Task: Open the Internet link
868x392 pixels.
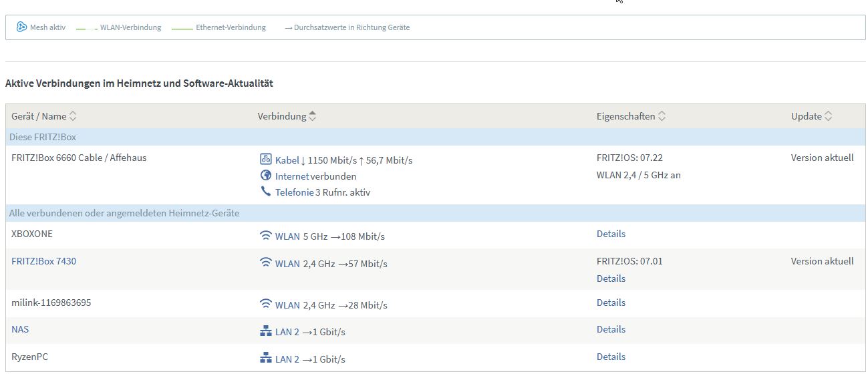Action: click(292, 176)
